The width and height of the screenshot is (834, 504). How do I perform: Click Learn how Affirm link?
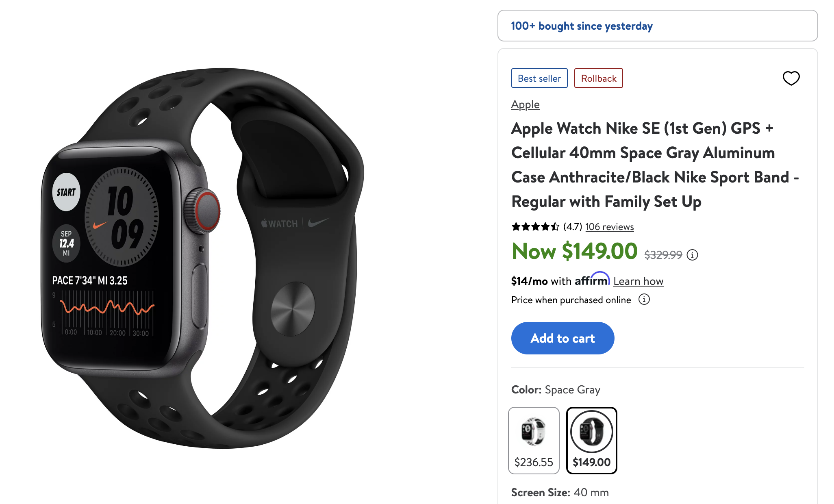[638, 281]
